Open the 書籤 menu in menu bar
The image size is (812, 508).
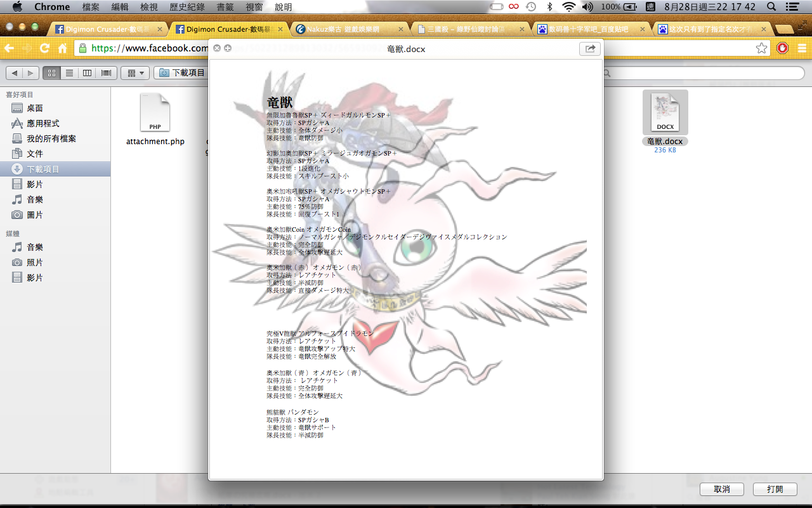[x=225, y=7]
